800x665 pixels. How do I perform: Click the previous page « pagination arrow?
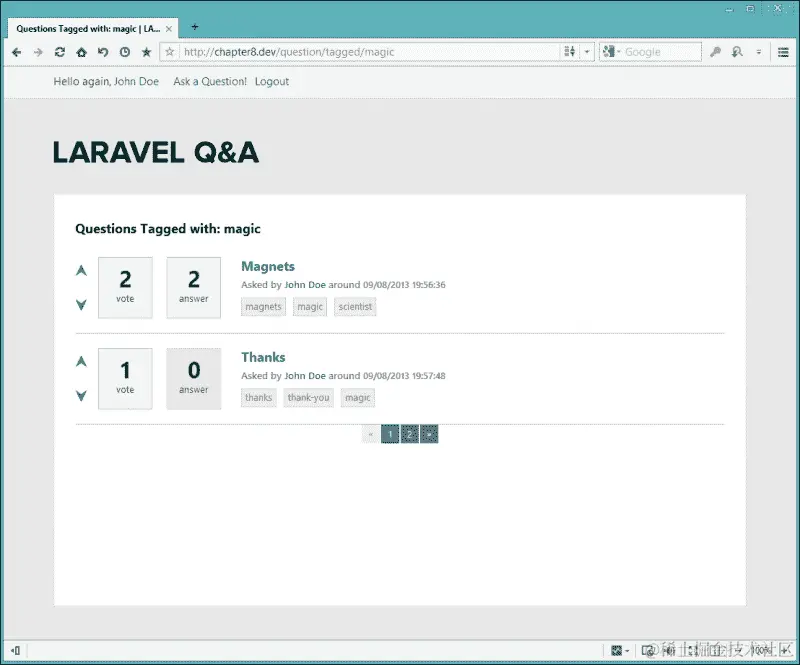point(371,434)
